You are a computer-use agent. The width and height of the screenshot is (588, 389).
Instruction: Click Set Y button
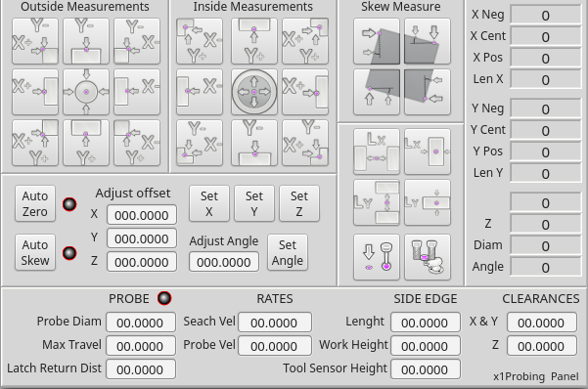254,203
